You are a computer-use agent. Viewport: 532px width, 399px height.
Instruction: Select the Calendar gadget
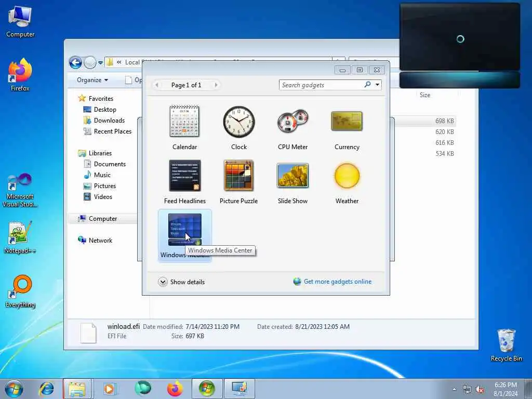(x=184, y=128)
